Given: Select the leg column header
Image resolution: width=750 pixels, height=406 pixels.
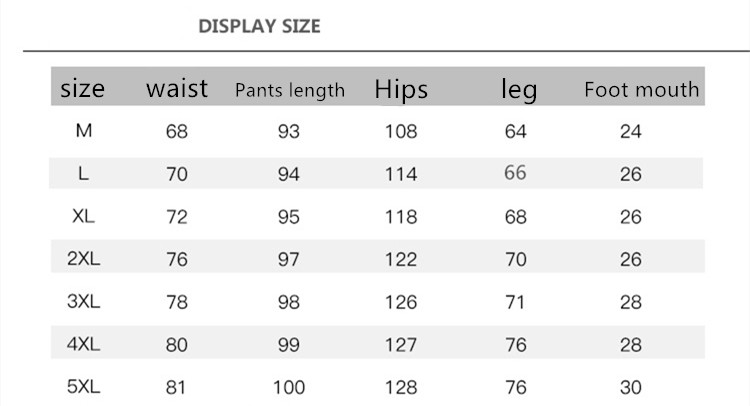Looking at the screenshot, I should pyautogui.click(x=518, y=90).
